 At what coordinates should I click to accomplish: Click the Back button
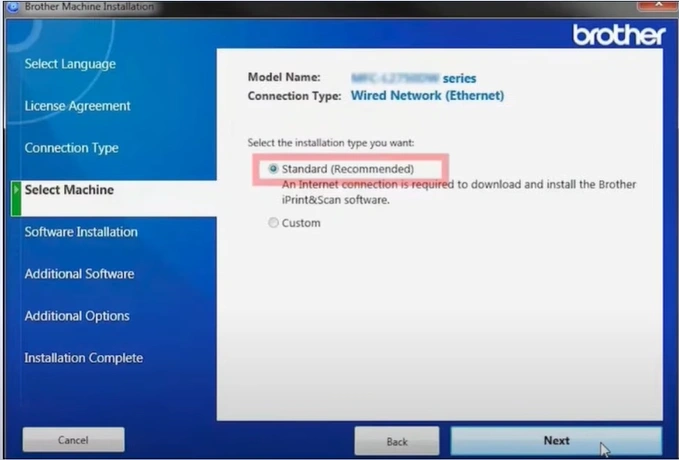click(x=397, y=441)
